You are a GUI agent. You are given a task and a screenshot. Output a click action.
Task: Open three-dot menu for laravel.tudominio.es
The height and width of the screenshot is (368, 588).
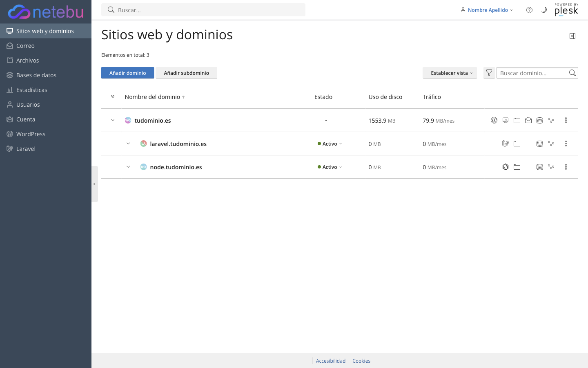(x=566, y=144)
